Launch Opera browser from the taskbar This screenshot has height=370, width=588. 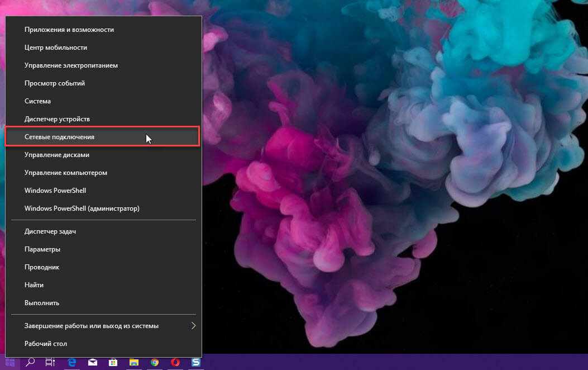click(175, 362)
